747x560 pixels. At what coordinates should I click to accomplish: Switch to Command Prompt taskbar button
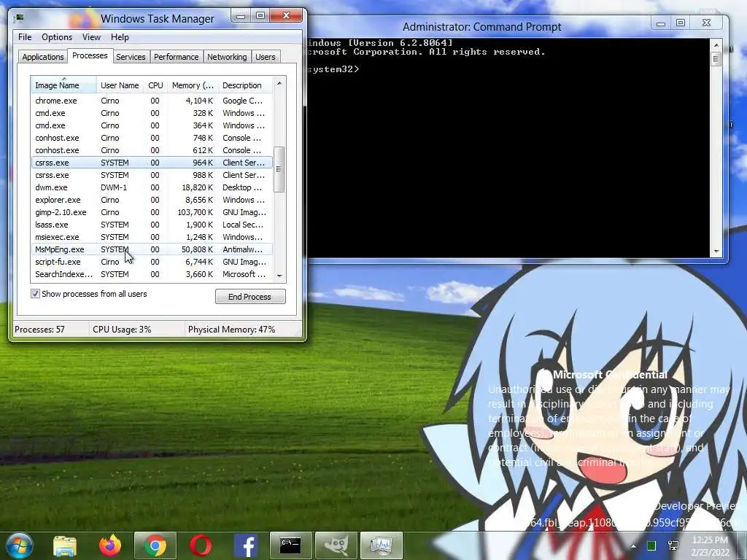pyautogui.click(x=290, y=545)
